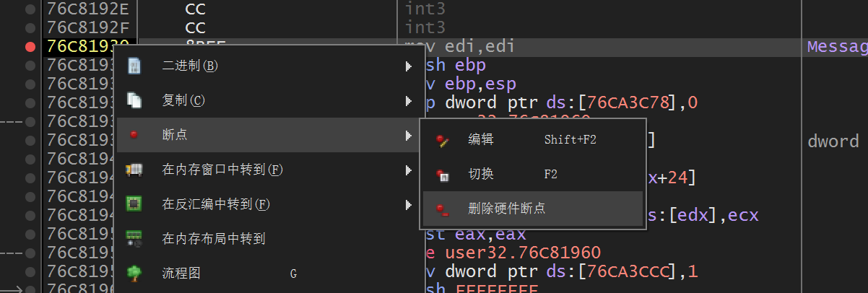Click the green tree icon beside 流程图
This screenshot has width=868, height=293.
(x=134, y=273)
